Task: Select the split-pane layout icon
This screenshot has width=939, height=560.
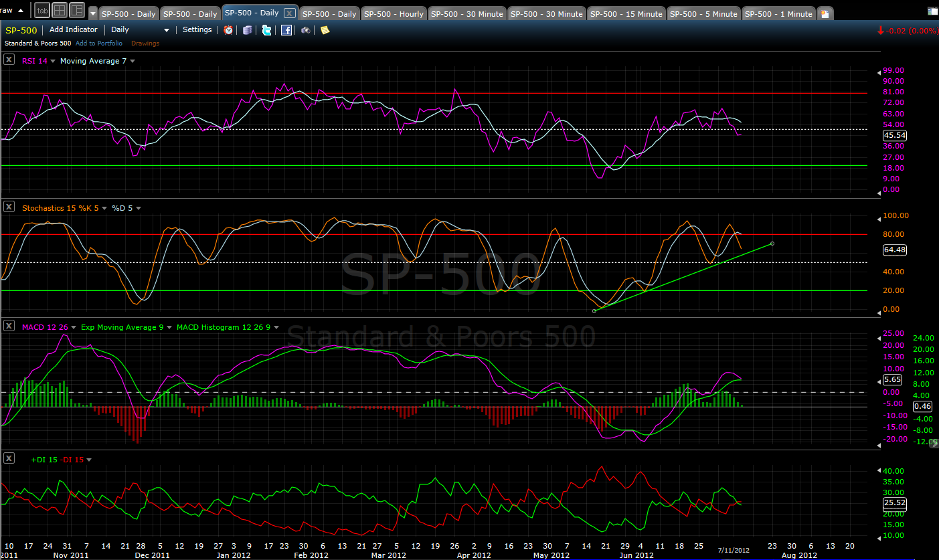Action: tap(77, 10)
